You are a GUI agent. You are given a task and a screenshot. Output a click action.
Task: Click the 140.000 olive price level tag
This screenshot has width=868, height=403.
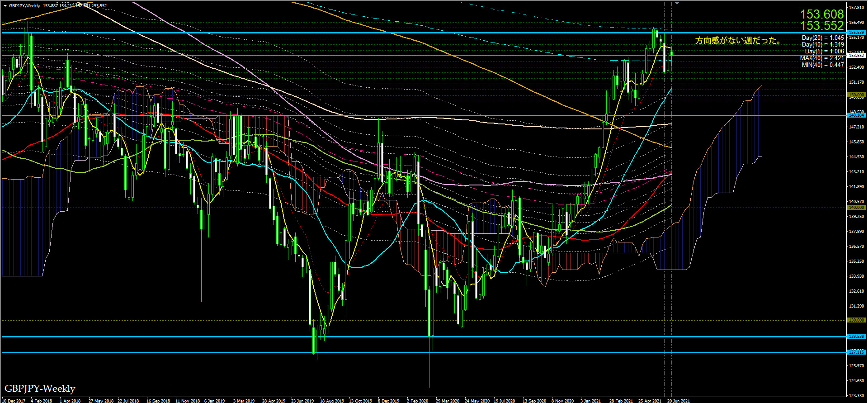(857, 208)
